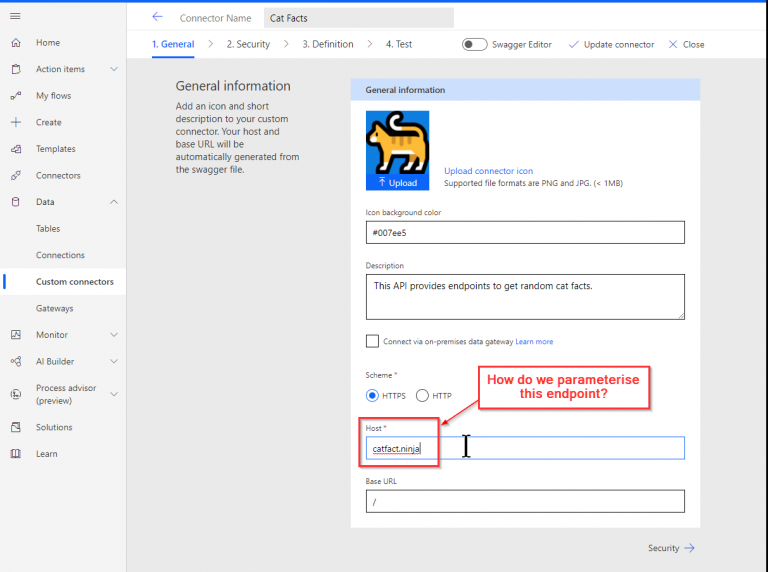Switch to the 1. General tab
This screenshot has height=572, width=768.
point(173,44)
